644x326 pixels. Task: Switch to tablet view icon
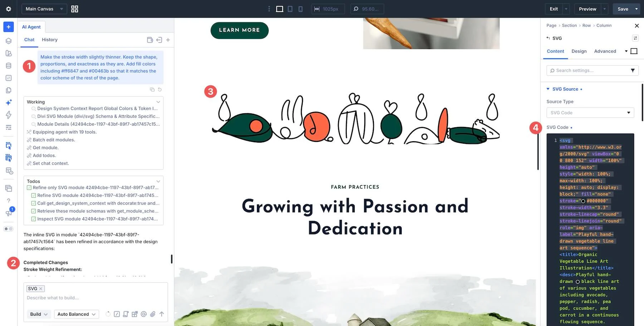coord(290,9)
